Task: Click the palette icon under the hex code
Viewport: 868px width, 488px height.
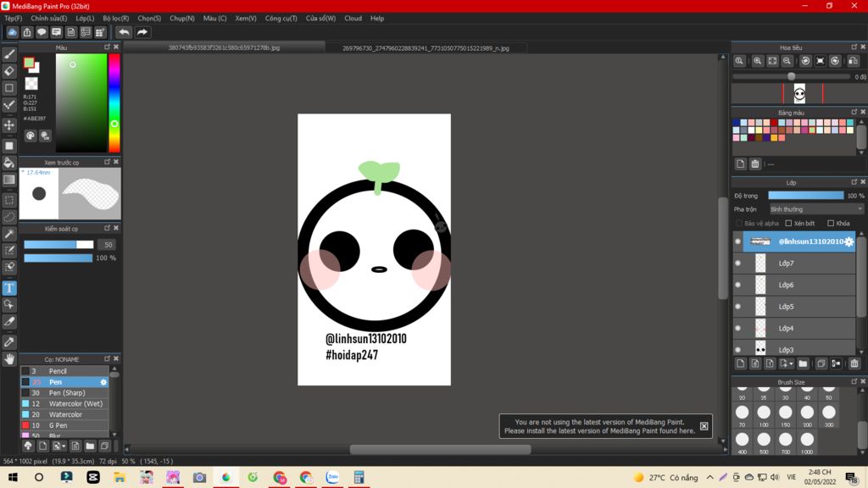Action: pyautogui.click(x=31, y=136)
